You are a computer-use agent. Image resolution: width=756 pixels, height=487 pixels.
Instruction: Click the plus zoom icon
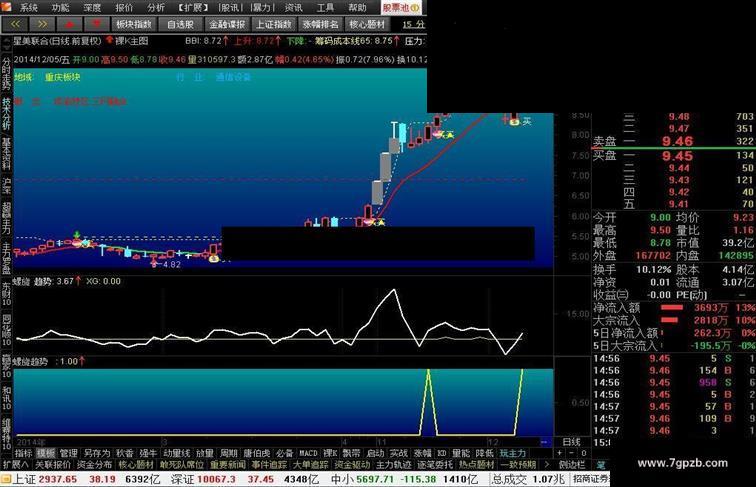[x=559, y=453]
